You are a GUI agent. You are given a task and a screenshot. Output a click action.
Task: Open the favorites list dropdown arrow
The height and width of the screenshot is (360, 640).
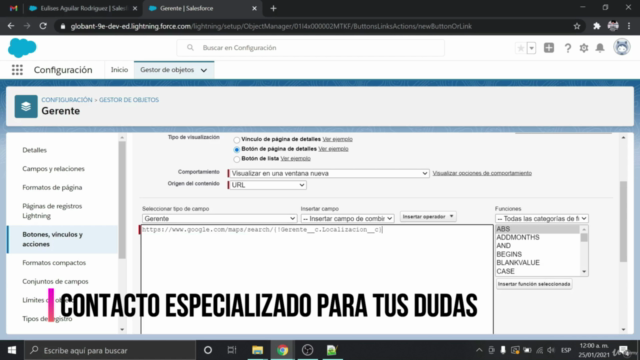tap(531, 48)
